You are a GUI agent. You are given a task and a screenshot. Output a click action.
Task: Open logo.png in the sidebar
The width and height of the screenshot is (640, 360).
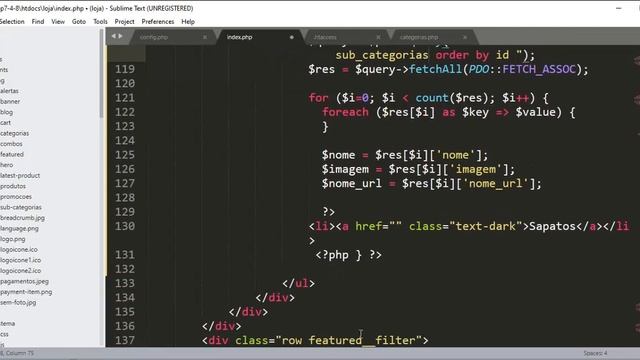13,239
